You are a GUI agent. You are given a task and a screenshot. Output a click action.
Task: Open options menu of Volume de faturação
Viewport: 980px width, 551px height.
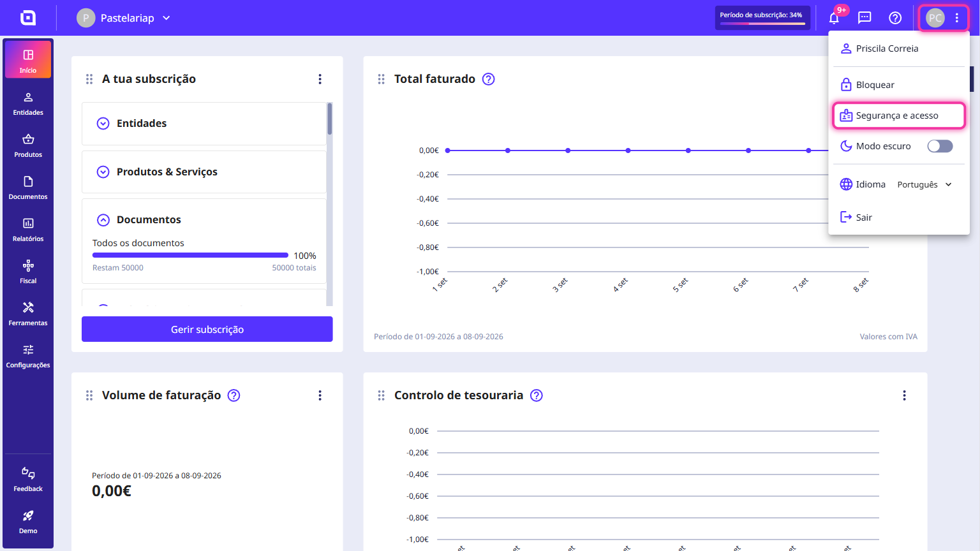click(320, 395)
